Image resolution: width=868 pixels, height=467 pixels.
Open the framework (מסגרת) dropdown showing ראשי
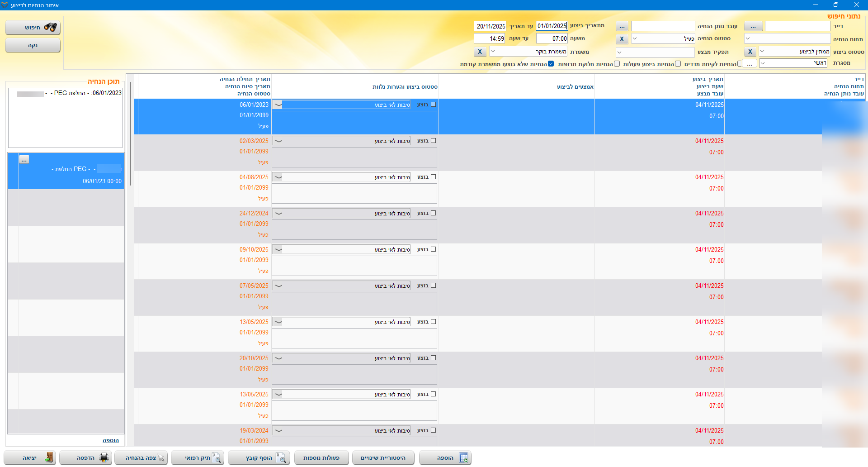[x=763, y=63]
